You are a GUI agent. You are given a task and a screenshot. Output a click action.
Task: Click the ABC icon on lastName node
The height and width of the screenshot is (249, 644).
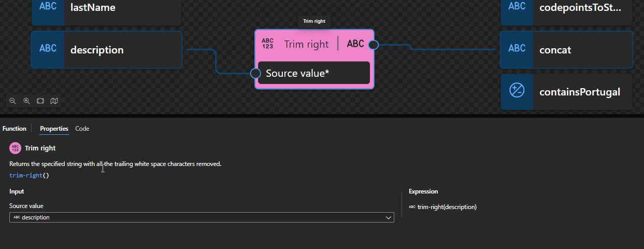coord(48,7)
